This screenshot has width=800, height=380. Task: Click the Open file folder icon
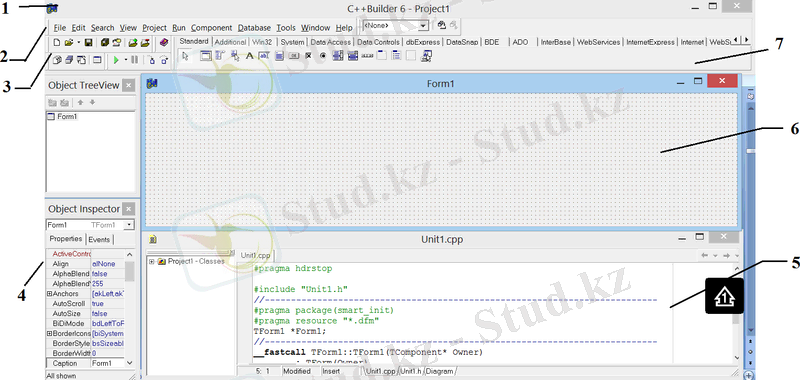point(69,42)
